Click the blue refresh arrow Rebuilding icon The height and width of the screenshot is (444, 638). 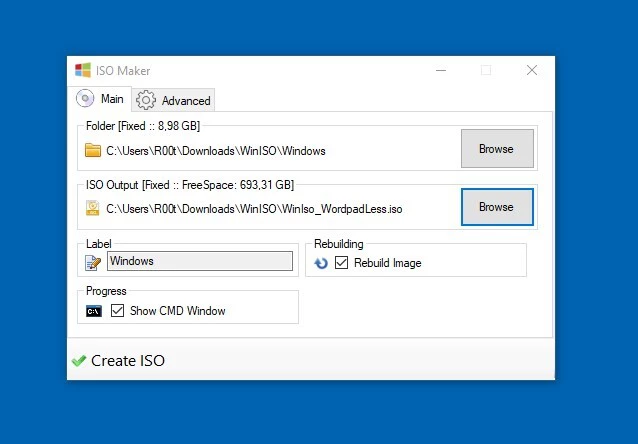[321, 263]
